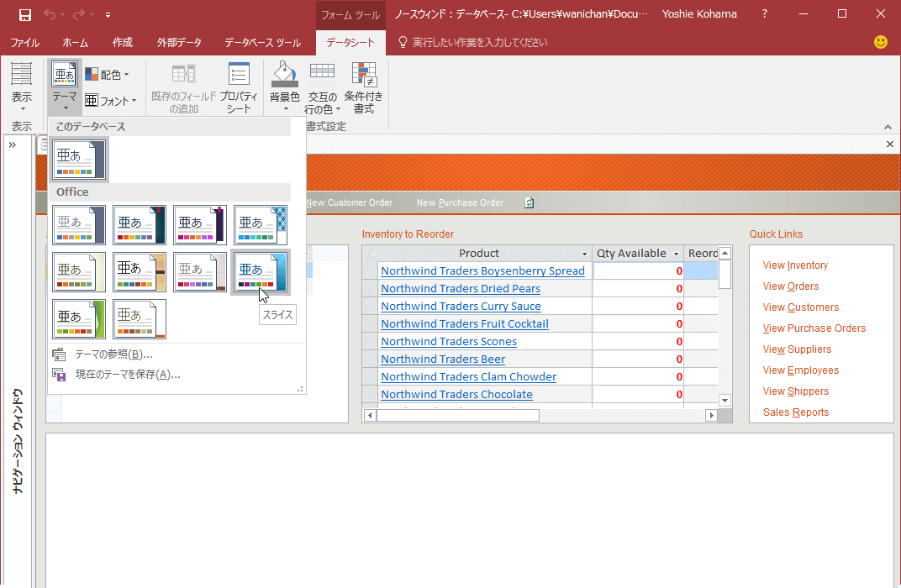Open the Customize Quick Access Toolbar arrow
Screen dimensions: 901x588
tap(108, 15)
